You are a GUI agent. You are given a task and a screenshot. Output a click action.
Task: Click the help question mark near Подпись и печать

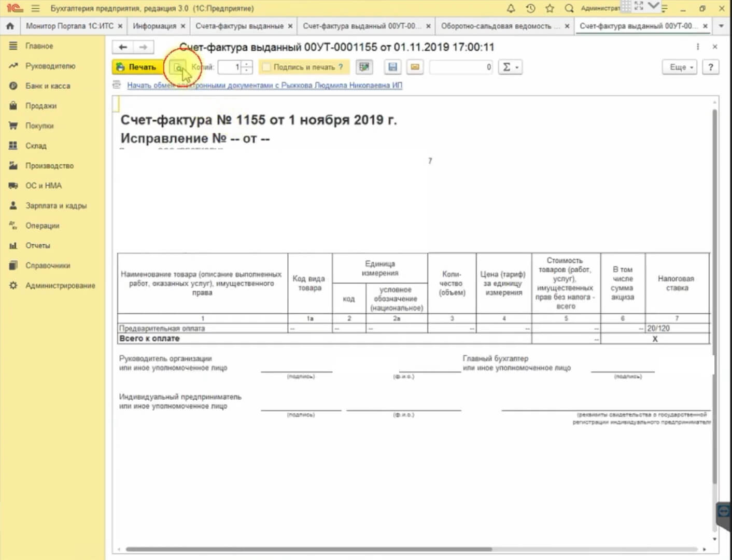point(341,67)
